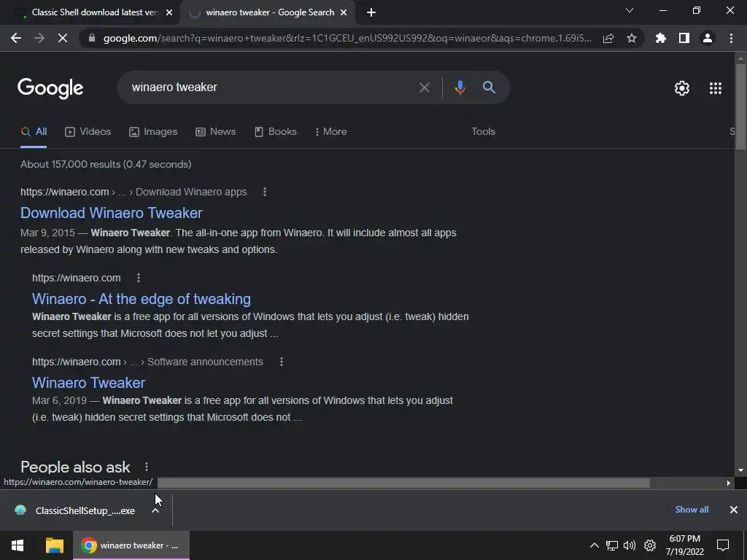Switch to News results
Image resolution: width=747 pixels, height=560 pixels.
tap(215, 132)
